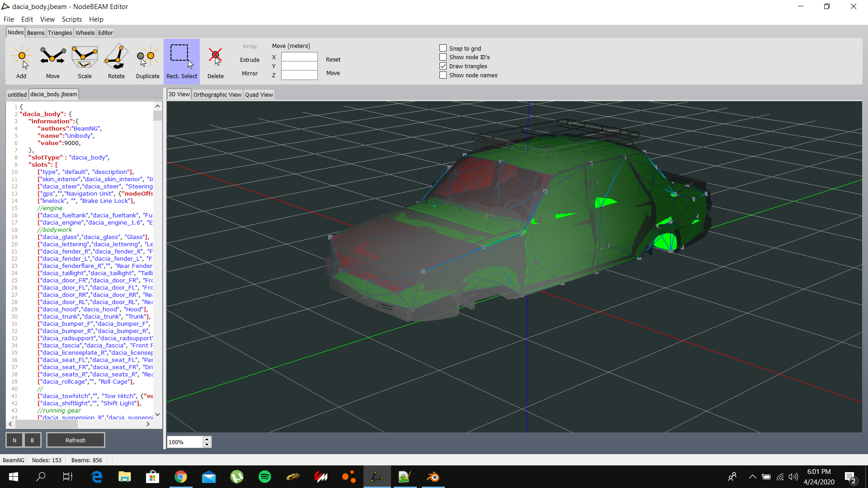868x488 pixels.
Task: Activate the Rect. Select tool
Action: pyautogui.click(x=182, y=62)
